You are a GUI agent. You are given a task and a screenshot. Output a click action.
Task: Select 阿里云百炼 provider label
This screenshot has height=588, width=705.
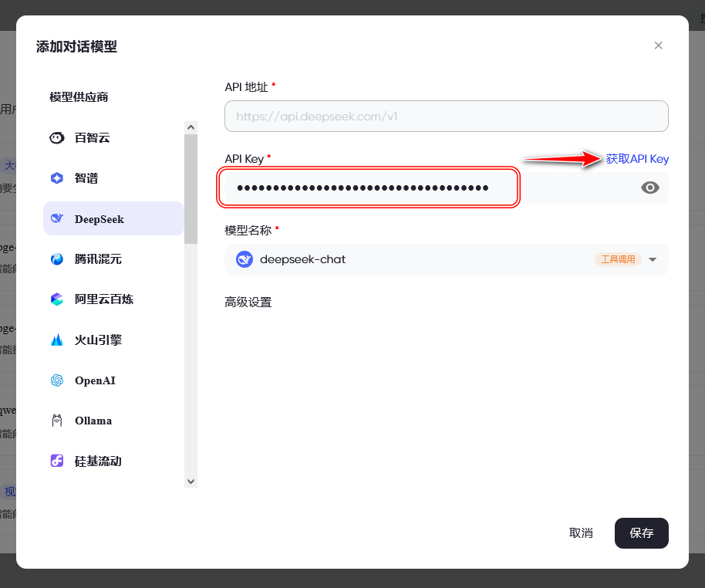coord(104,299)
